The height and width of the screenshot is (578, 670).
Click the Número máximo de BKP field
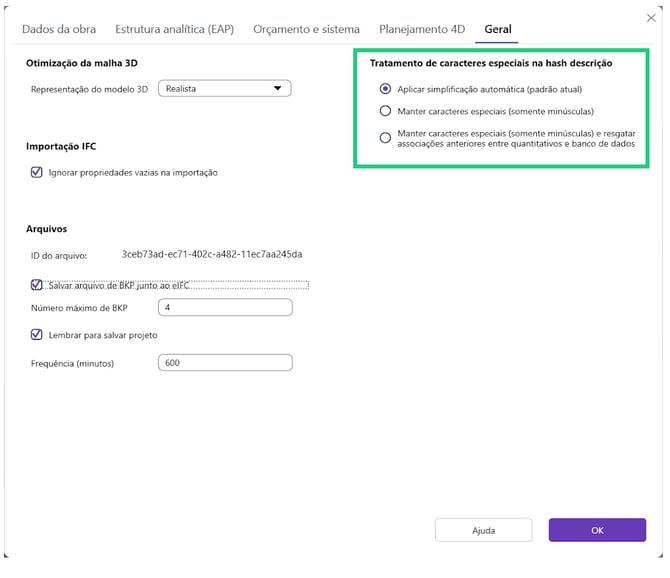pos(225,307)
